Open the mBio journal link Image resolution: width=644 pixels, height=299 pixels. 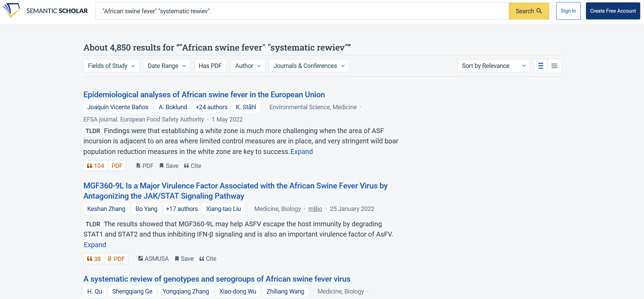click(x=315, y=209)
